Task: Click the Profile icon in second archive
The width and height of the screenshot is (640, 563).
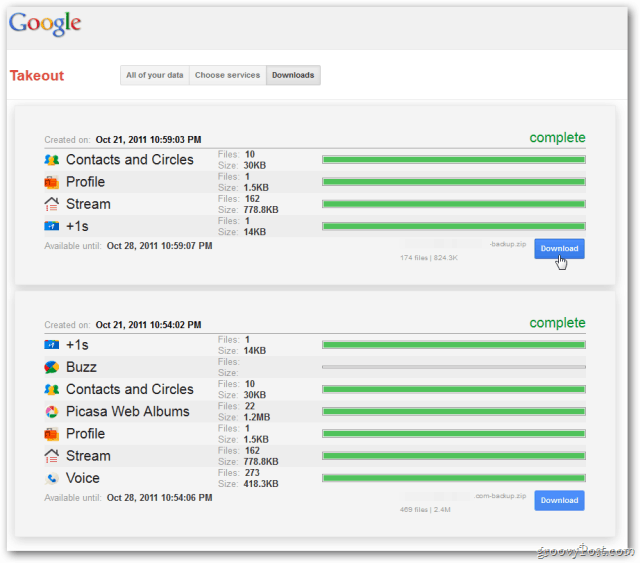Action: pos(52,434)
